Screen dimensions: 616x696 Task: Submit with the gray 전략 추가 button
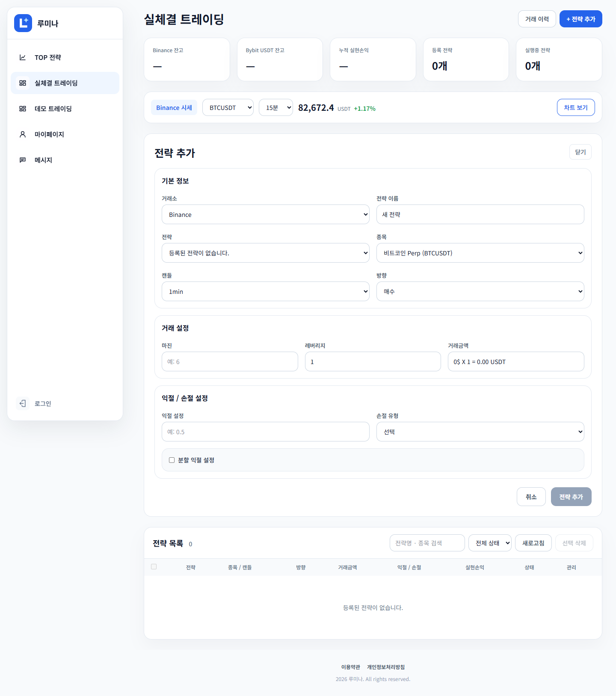(x=571, y=497)
